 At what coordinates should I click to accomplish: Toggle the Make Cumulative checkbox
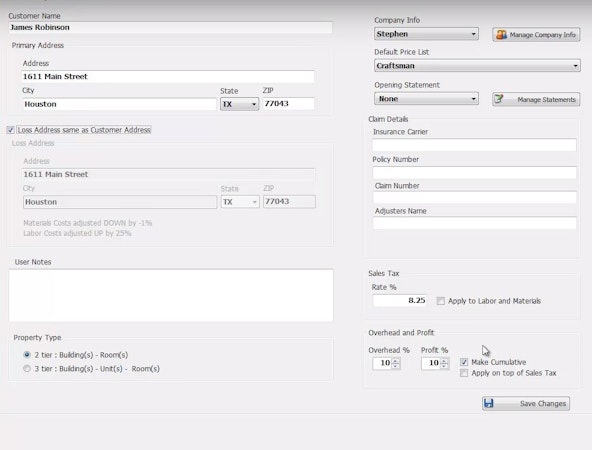click(x=464, y=362)
